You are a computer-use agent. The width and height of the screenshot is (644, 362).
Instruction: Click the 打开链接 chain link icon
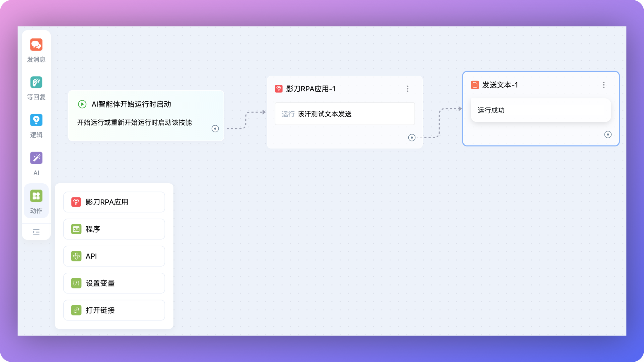click(76, 310)
